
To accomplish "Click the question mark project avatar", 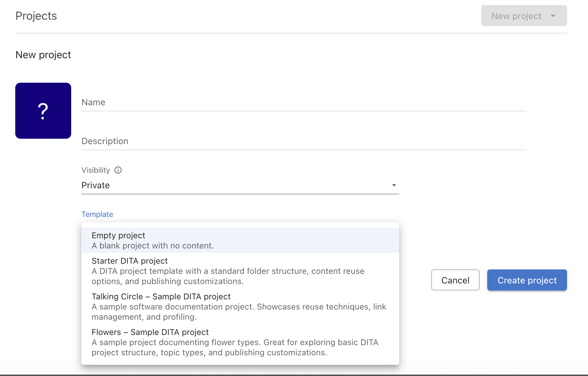I will coord(43,111).
